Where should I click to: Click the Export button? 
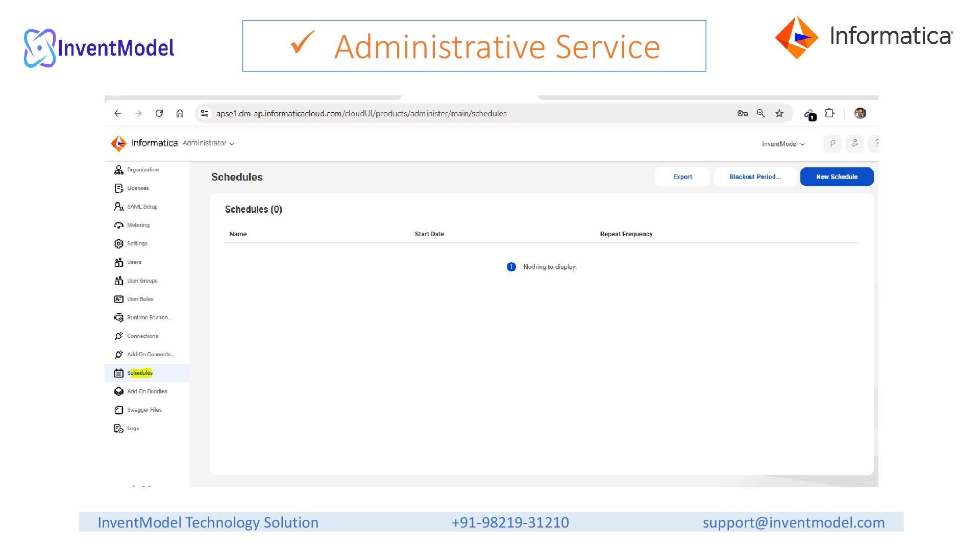coord(682,177)
